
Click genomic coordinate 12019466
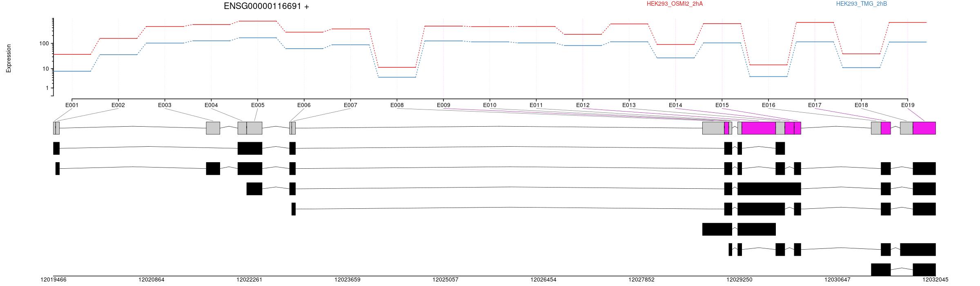(53, 280)
